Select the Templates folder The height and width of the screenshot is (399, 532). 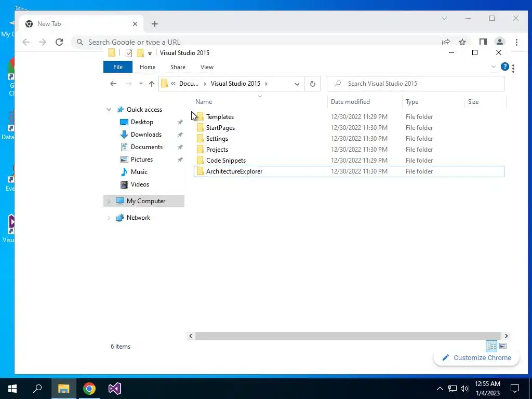pos(349,117)
